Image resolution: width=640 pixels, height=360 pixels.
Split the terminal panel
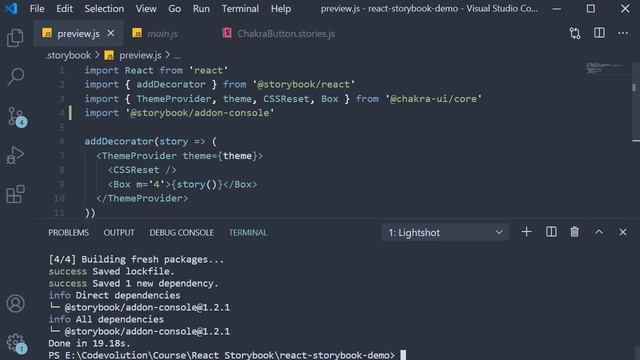pyautogui.click(x=551, y=232)
